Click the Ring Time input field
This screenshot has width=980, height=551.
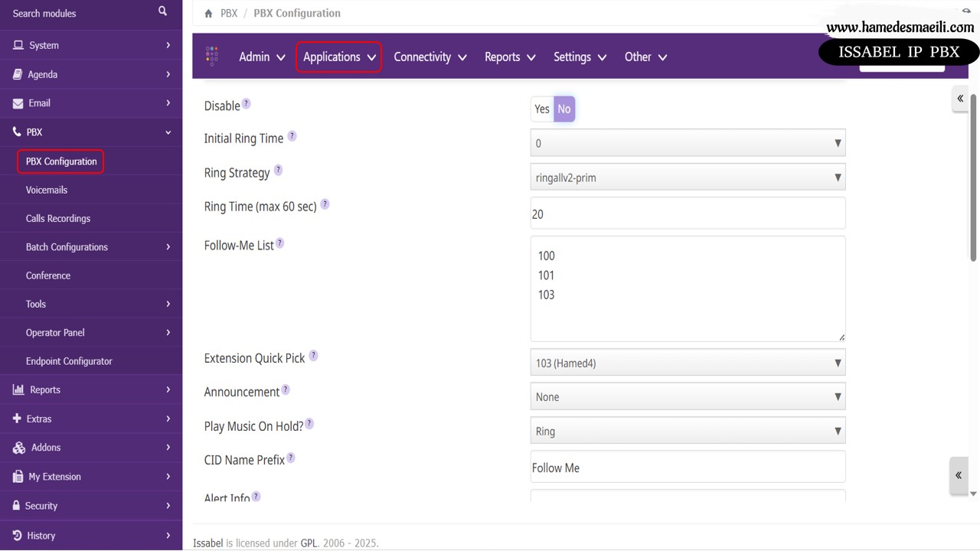point(687,214)
